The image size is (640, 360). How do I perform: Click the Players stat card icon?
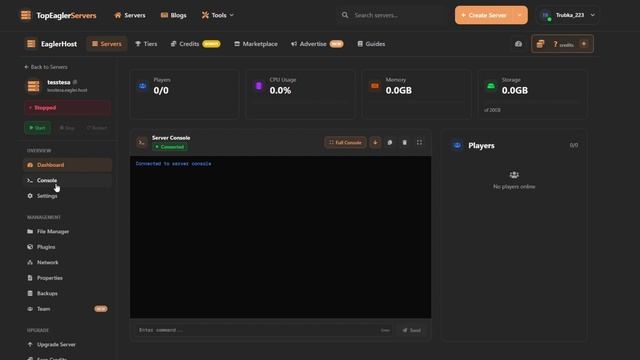(142, 86)
